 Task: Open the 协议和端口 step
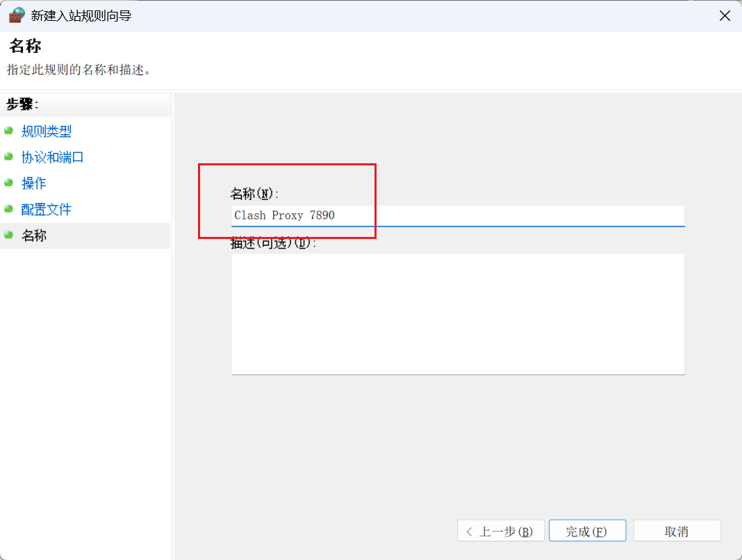tap(53, 158)
